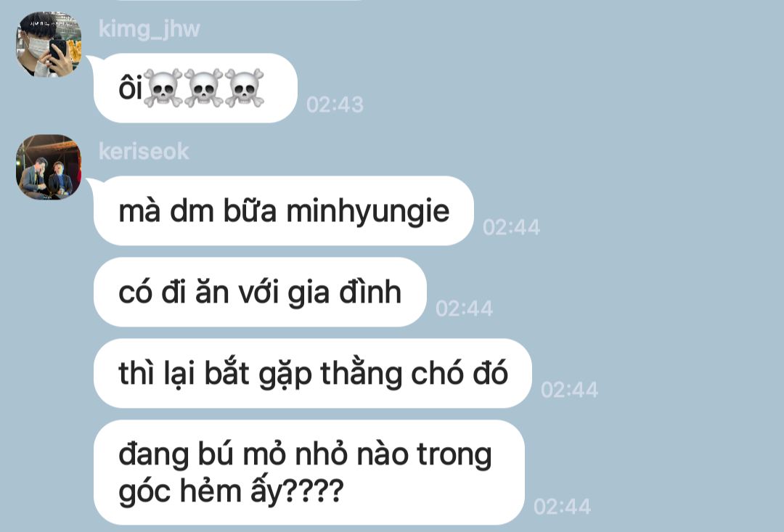
Task: Click the timestamp beside the last message
Action: point(562,507)
